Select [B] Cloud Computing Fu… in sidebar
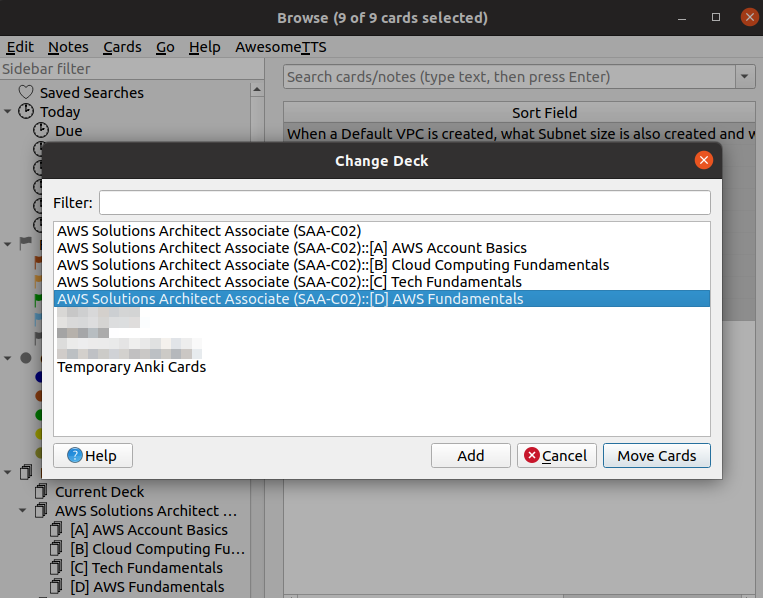This screenshot has width=763, height=598. 157,549
